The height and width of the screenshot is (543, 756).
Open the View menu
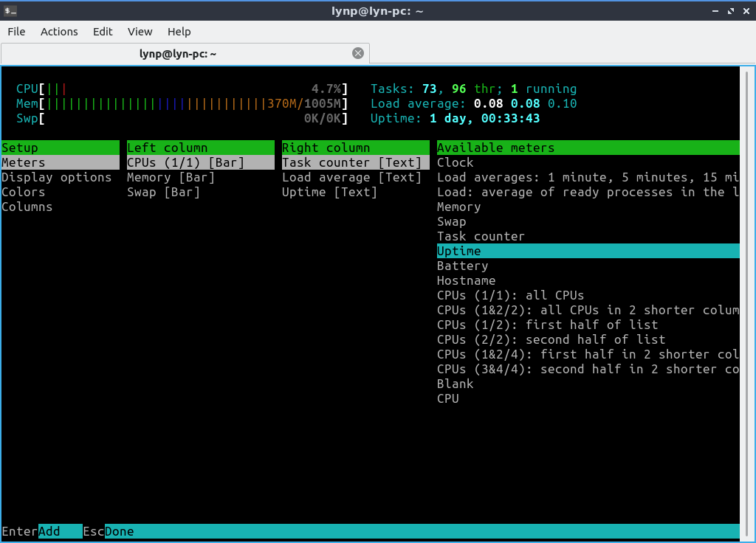[140, 32]
